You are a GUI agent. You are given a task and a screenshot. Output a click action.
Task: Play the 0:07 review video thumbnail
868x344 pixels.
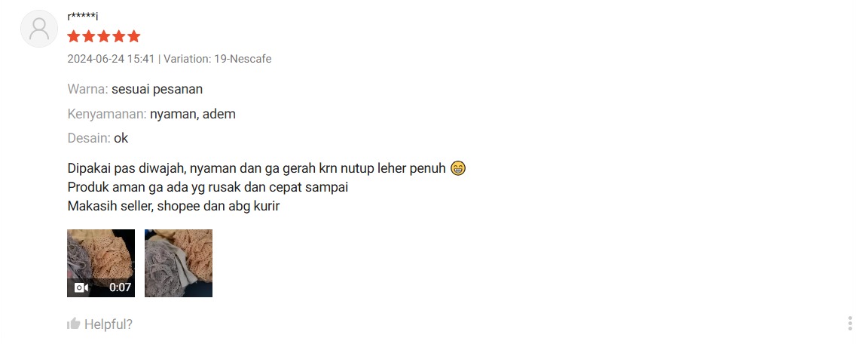click(x=101, y=263)
